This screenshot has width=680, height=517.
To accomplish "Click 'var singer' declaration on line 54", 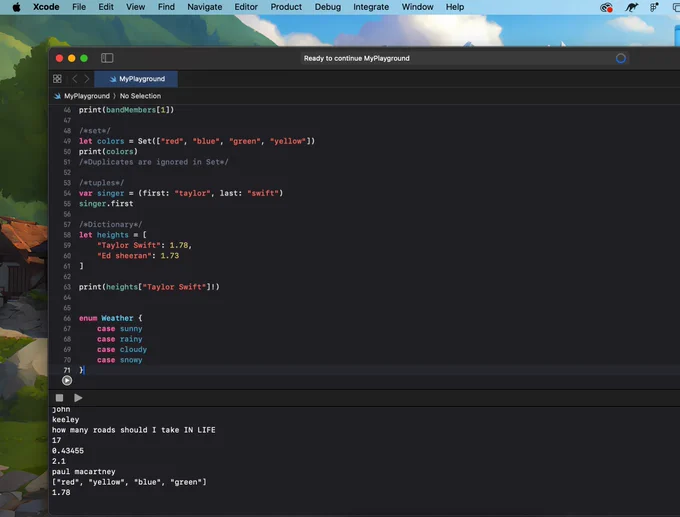I will 181,193.
